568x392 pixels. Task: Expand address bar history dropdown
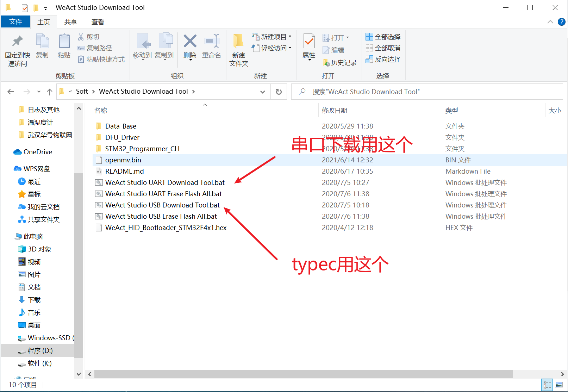[x=262, y=92]
